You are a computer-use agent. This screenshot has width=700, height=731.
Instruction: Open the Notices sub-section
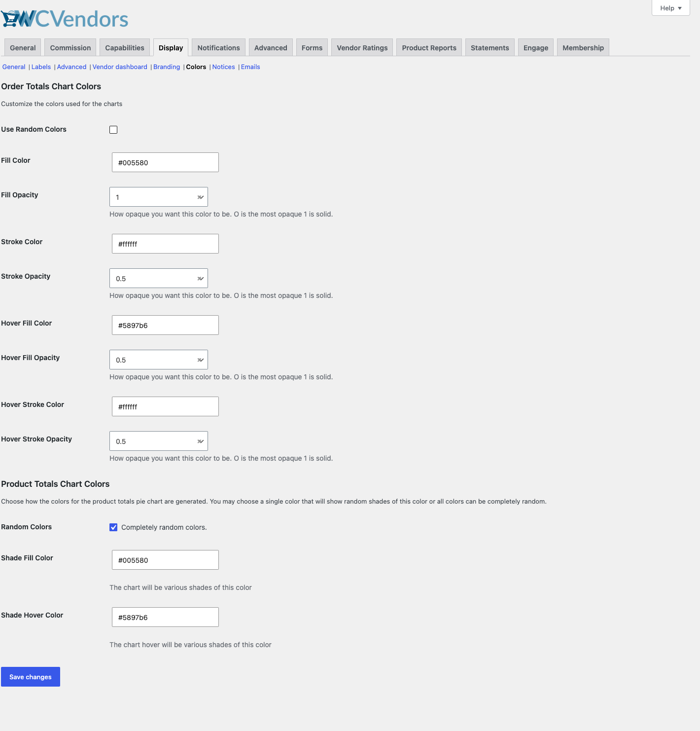(x=223, y=67)
